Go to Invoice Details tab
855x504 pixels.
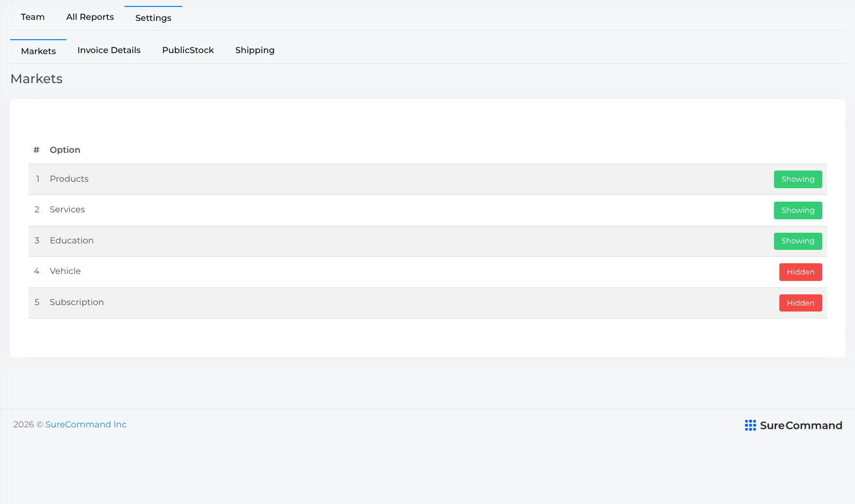tap(109, 50)
